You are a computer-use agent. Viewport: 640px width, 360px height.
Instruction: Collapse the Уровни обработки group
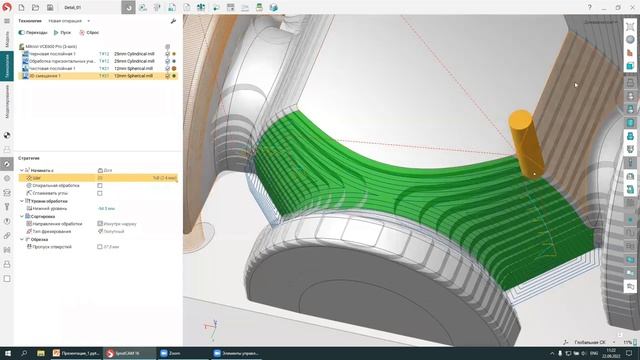point(22,201)
